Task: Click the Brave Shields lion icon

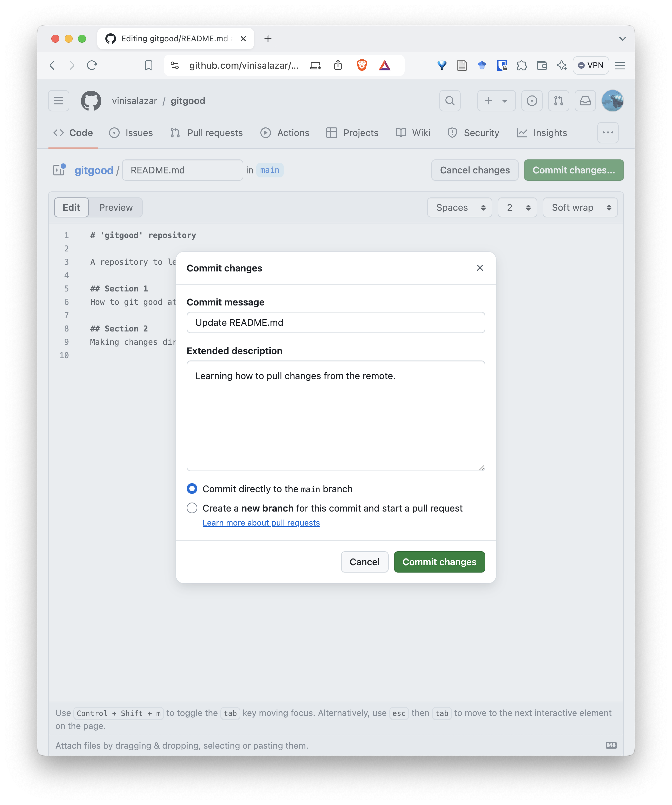Action: [x=362, y=66]
